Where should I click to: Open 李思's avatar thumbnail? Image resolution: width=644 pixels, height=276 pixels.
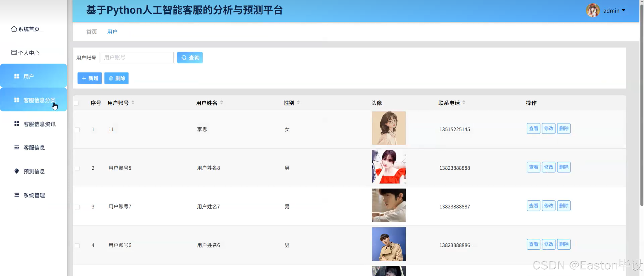pyautogui.click(x=389, y=128)
